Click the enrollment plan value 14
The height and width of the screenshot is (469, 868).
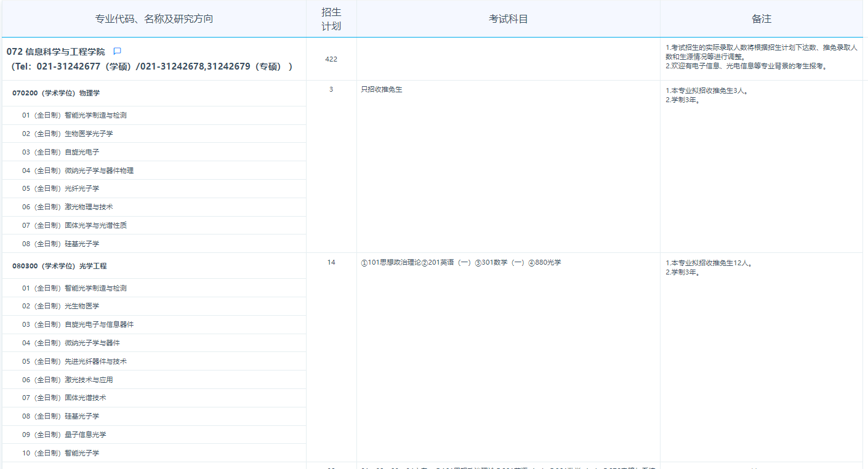tap(331, 262)
